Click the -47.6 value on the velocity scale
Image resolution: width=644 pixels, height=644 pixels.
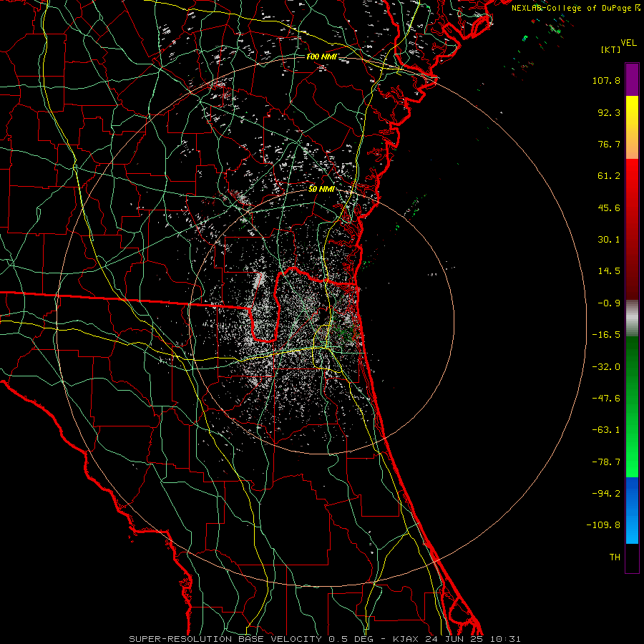coord(606,399)
